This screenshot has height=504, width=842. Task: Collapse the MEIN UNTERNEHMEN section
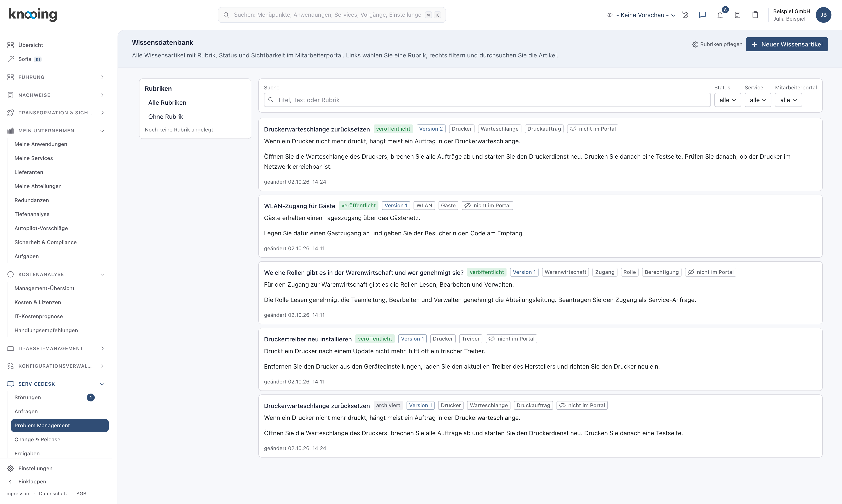[x=56, y=131]
